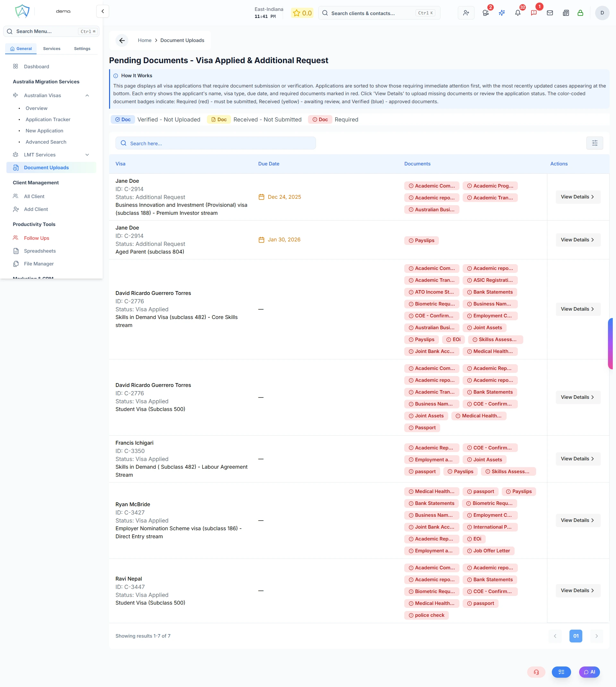Collapse the left sidebar panel

102,11
